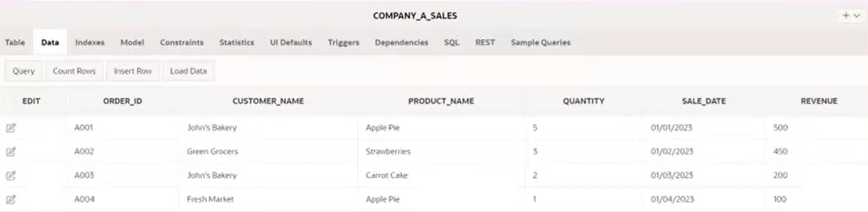The width and height of the screenshot is (868, 212).
Task: Select the Constraints tab
Action: pyautogui.click(x=182, y=42)
